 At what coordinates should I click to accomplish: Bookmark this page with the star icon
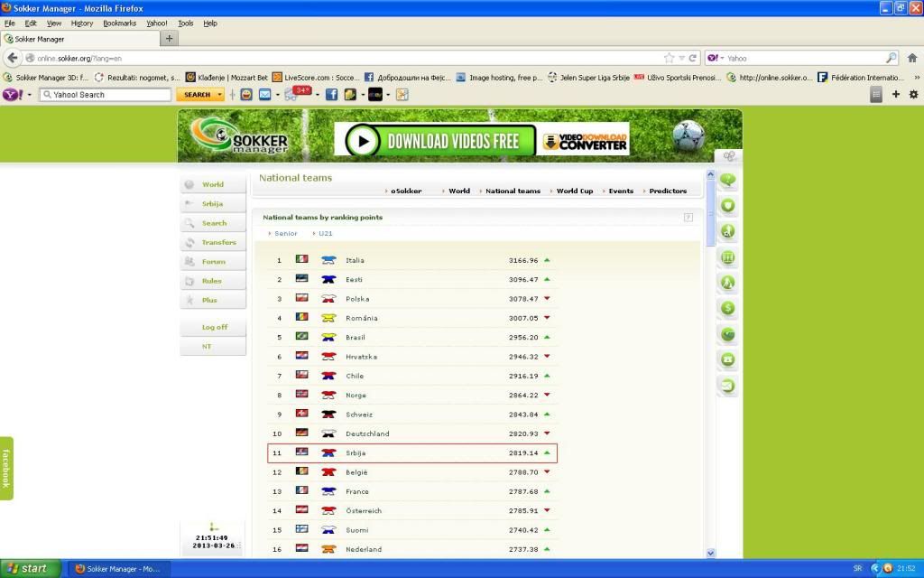pos(669,58)
